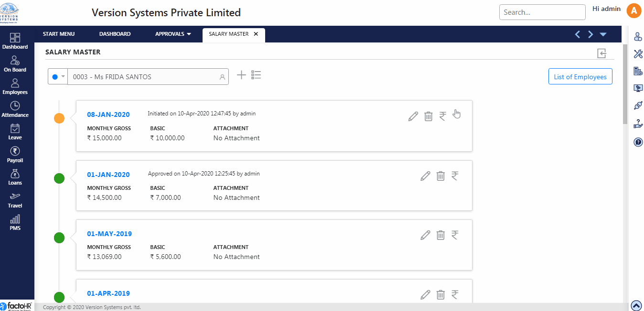Click the exit icon beside Salary Master heading
The height and width of the screenshot is (311, 644).
[601, 53]
